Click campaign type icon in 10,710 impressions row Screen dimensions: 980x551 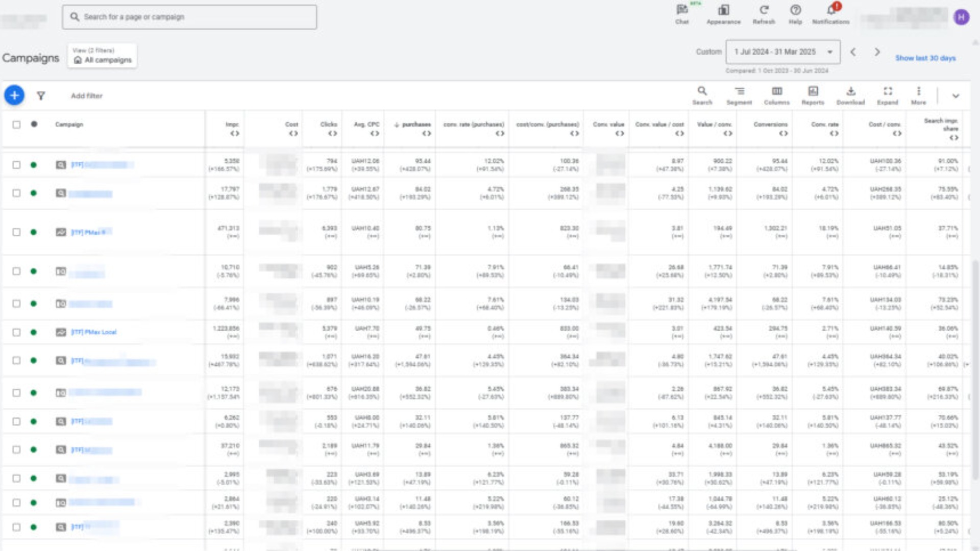click(x=61, y=271)
